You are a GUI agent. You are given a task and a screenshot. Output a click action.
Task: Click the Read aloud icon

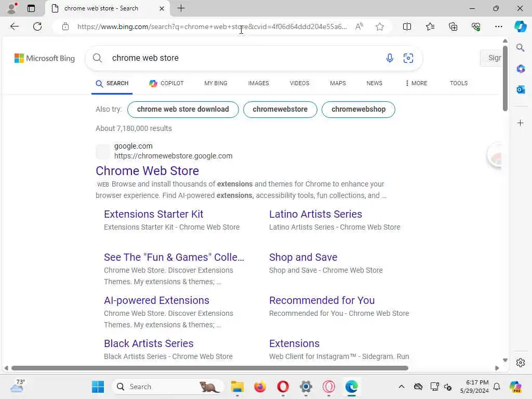pos(359,26)
